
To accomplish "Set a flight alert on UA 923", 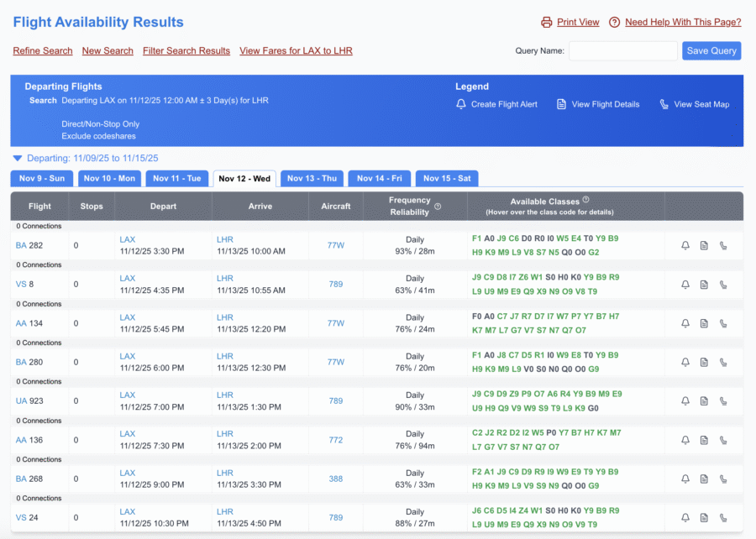I will [x=685, y=400].
